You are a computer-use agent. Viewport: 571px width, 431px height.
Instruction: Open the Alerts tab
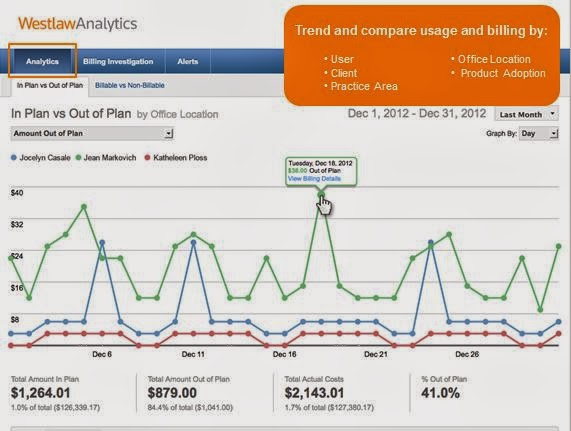[188, 61]
